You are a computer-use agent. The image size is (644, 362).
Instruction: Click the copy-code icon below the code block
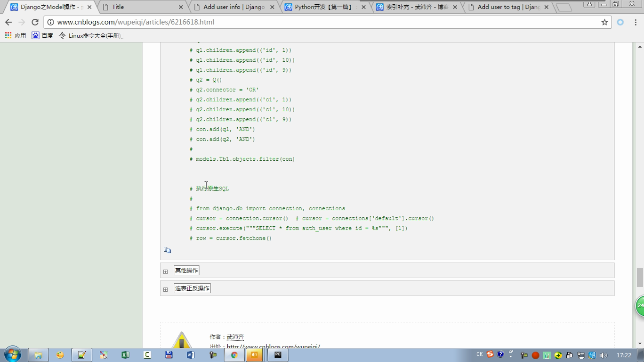167,250
